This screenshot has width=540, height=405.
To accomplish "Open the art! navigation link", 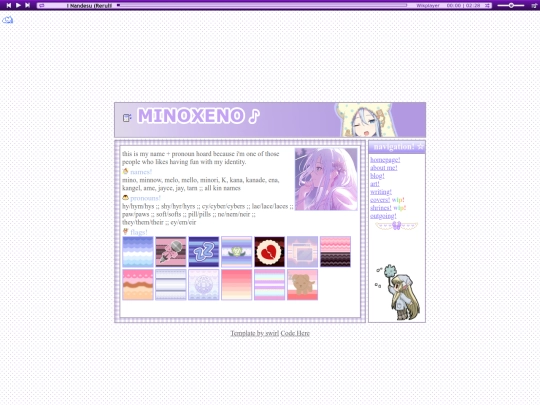I will (375, 184).
